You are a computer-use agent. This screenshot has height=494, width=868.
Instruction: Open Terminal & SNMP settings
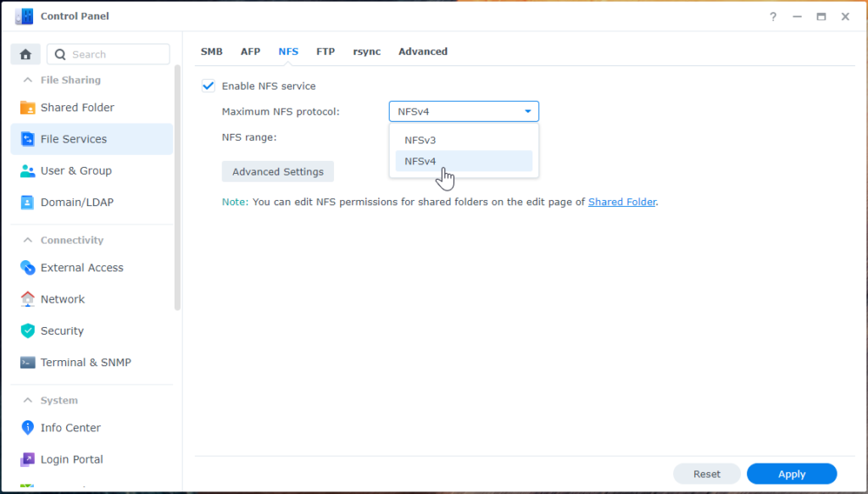click(x=86, y=362)
